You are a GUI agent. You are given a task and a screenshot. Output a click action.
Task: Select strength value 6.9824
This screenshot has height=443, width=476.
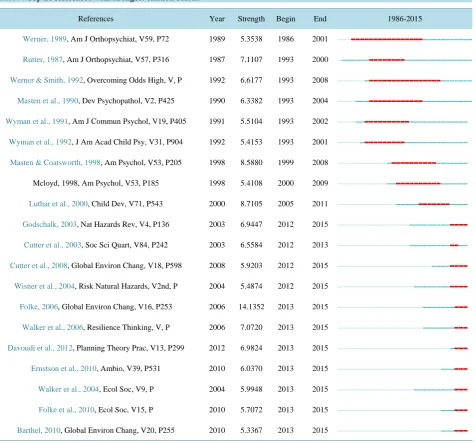251,348
